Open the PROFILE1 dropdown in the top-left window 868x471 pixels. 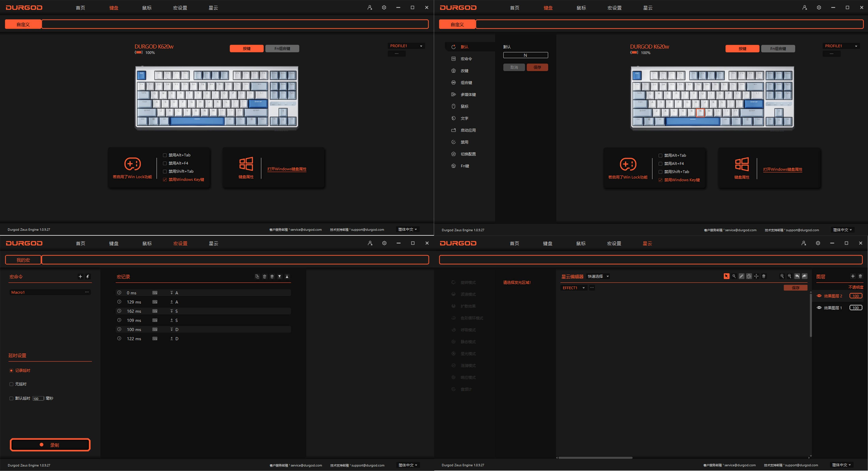pos(406,46)
